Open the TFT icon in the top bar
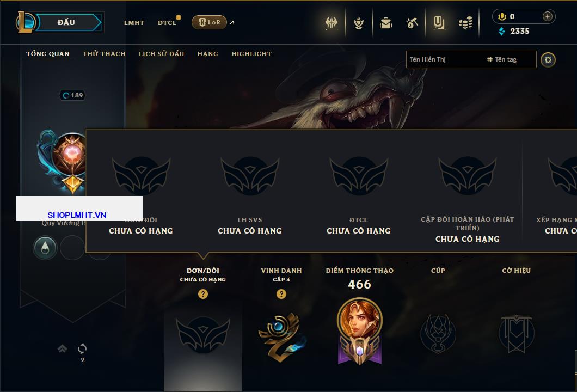The image size is (577, 392). pos(358,23)
